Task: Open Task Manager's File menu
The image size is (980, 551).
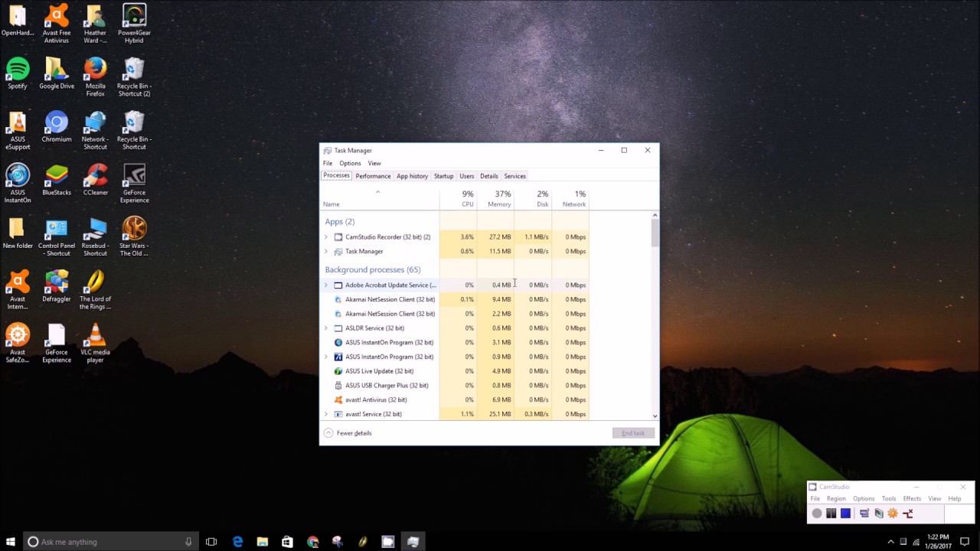Action: [x=328, y=163]
